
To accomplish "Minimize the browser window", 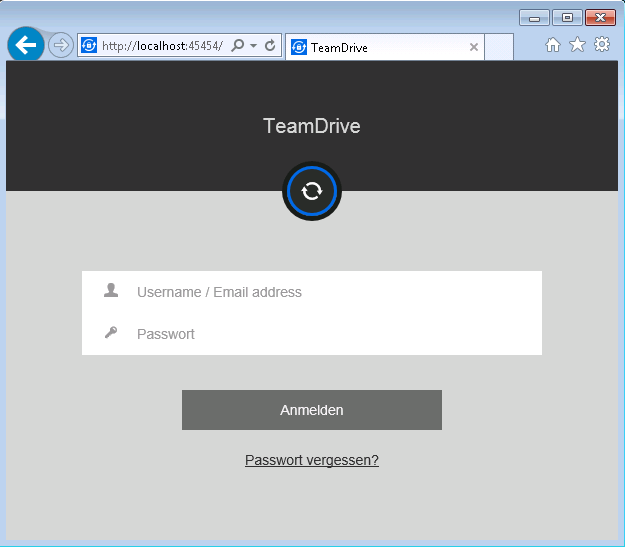I will (x=534, y=18).
